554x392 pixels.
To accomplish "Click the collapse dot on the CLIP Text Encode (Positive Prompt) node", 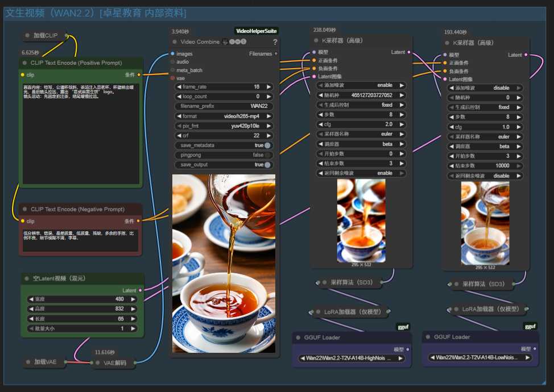I will [x=25, y=63].
